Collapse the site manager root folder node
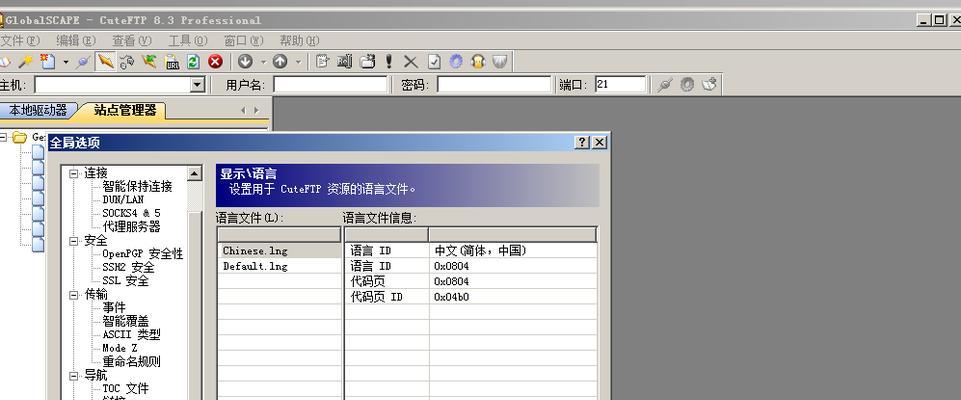Screen dimensions: 961x400 point(2,137)
